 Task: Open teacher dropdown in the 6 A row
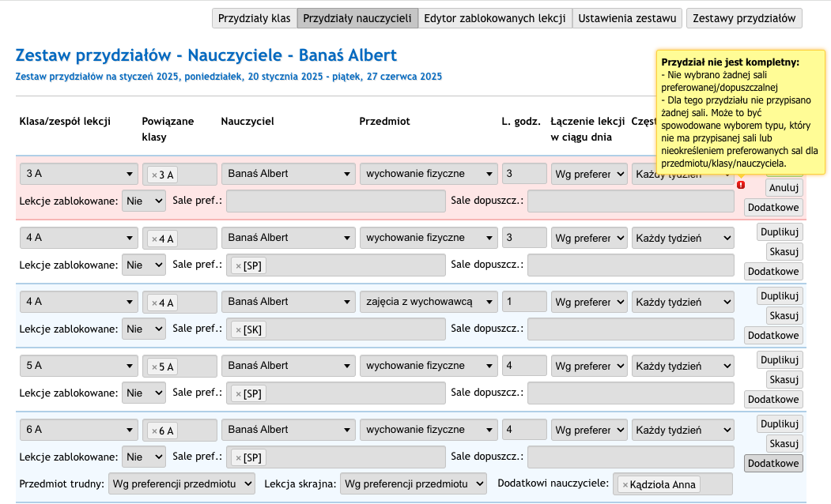(289, 430)
